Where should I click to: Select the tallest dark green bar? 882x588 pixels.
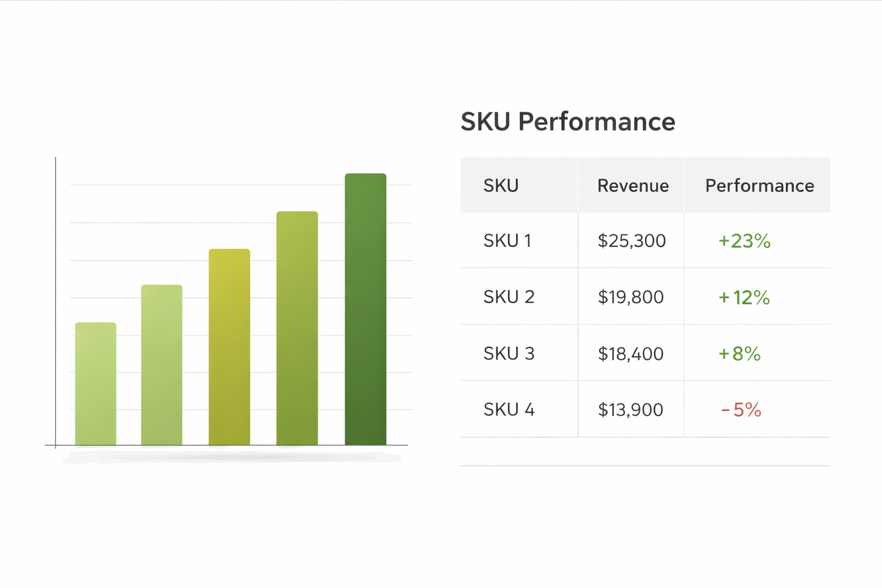tap(365, 309)
